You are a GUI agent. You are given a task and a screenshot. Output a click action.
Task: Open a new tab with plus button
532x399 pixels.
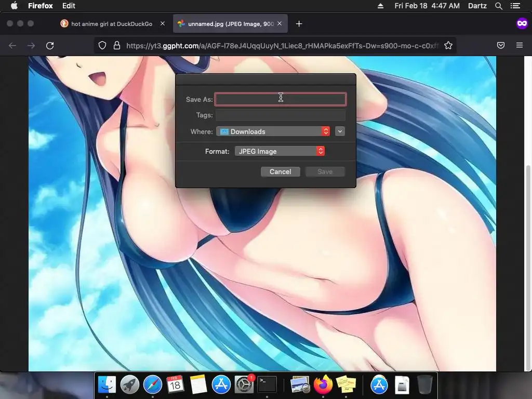point(299,24)
